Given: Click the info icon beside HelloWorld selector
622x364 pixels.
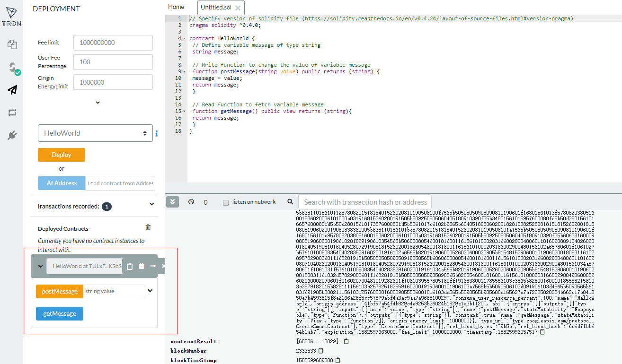Looking at the screenshot, I should [157, 134].
